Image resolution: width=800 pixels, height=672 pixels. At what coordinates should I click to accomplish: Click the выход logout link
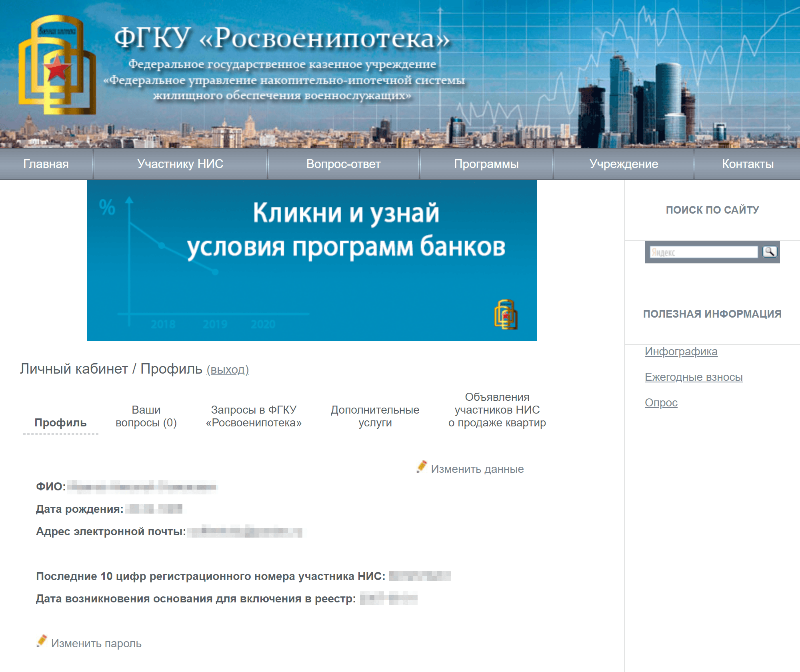point(228,370)
